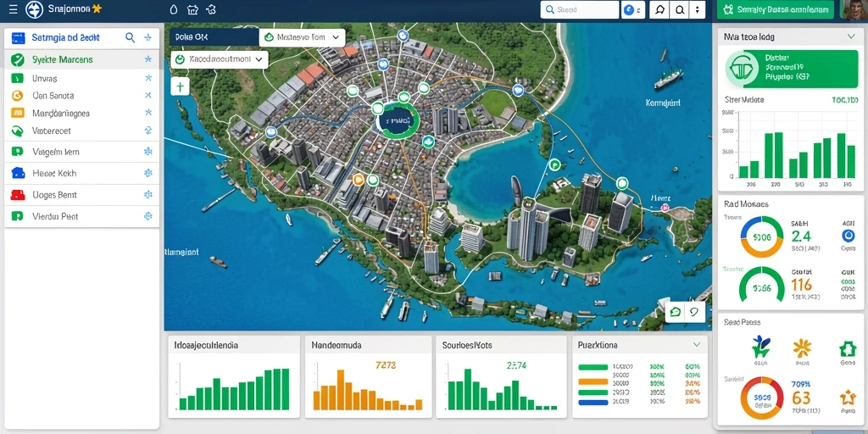The height and width of the screenshot is (434, 868).
Task: Click the red-orange donut chart showing 63
Action: (x=762, y=398)
